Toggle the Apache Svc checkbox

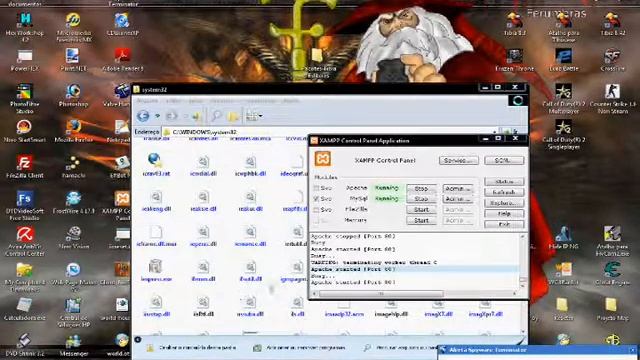316,188
